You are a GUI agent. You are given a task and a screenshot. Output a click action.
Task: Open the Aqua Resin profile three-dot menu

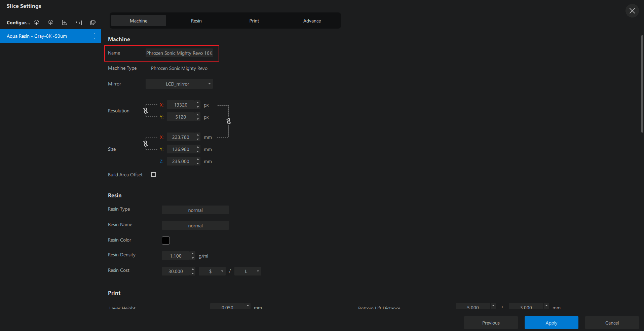(94, 36)
